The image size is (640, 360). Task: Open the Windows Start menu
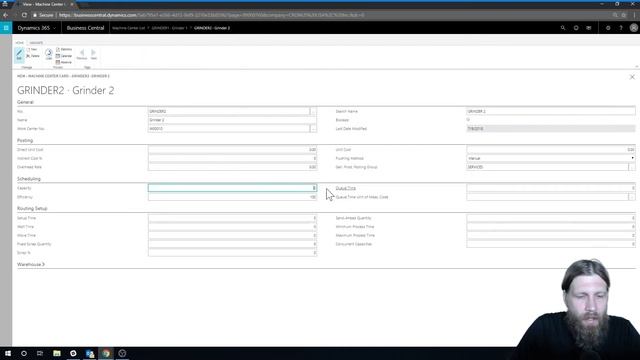click(x=8, y=353)
